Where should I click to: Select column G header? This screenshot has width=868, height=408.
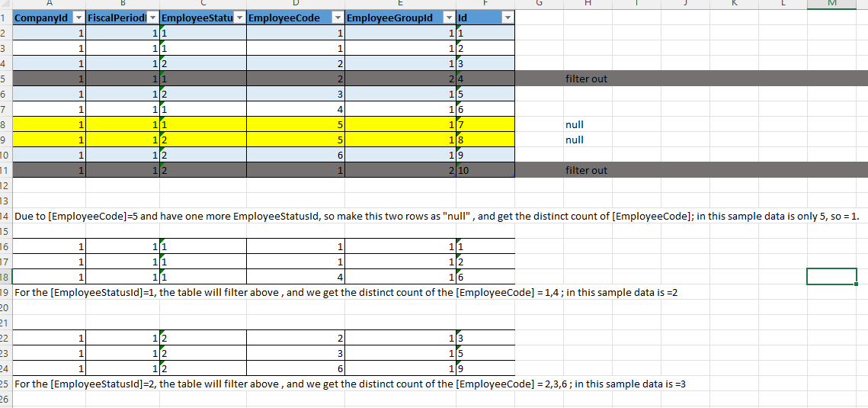tap(540, 4)
